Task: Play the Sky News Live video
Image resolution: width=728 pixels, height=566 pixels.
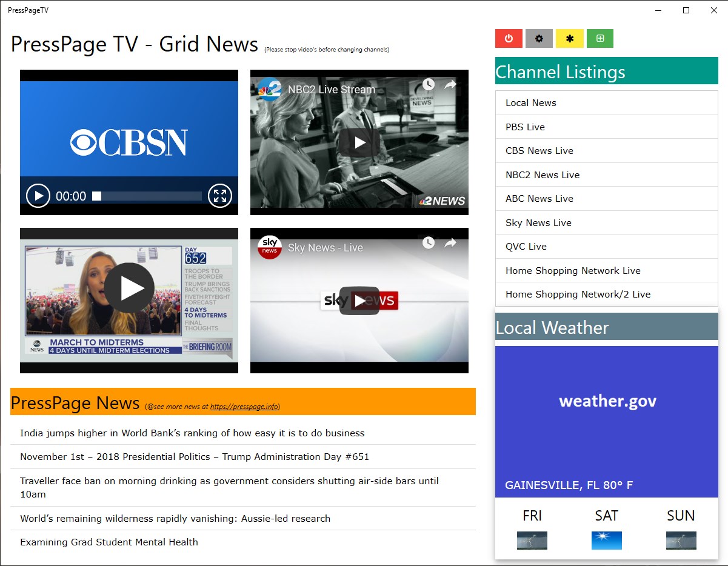Action: [x=359, y=301]
